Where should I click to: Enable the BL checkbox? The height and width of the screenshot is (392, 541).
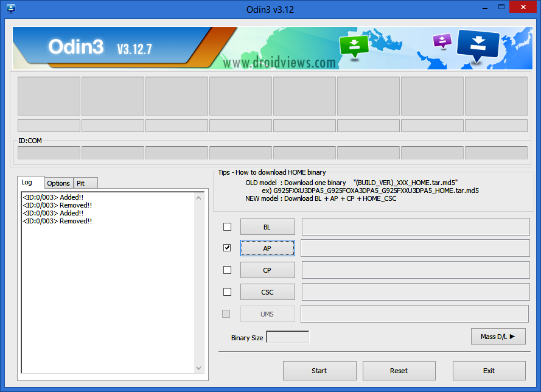pos(227,226)
